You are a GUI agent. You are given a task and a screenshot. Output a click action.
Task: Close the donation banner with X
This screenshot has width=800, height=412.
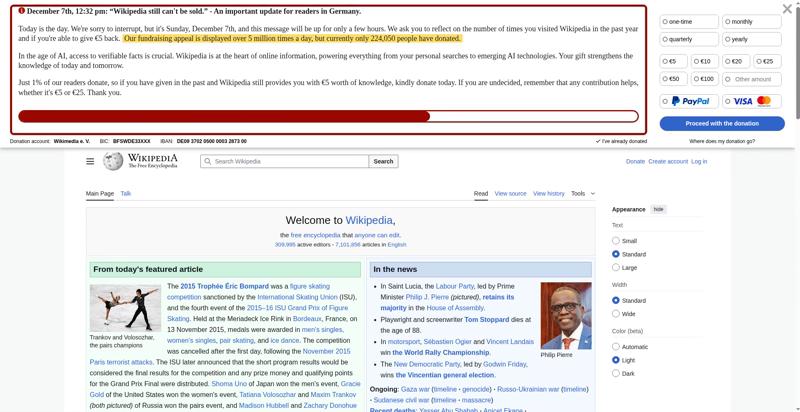point(787,9)
